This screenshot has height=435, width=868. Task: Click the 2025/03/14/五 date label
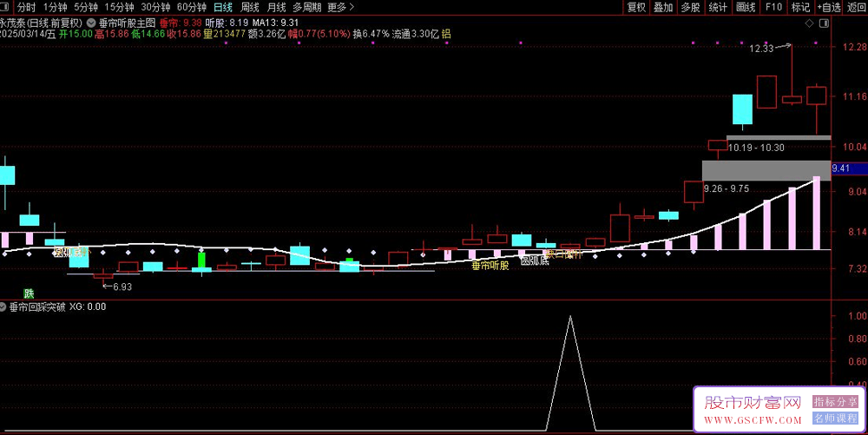[29, 35]
